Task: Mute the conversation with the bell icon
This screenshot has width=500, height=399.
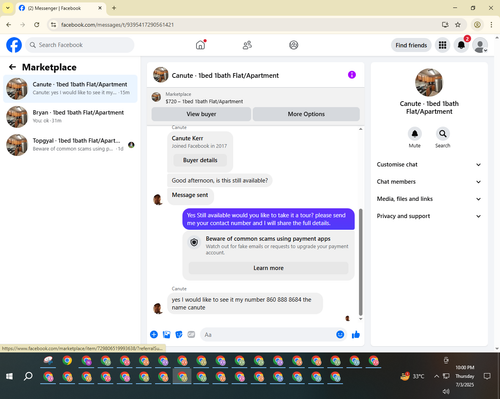Action: (415, 134)
